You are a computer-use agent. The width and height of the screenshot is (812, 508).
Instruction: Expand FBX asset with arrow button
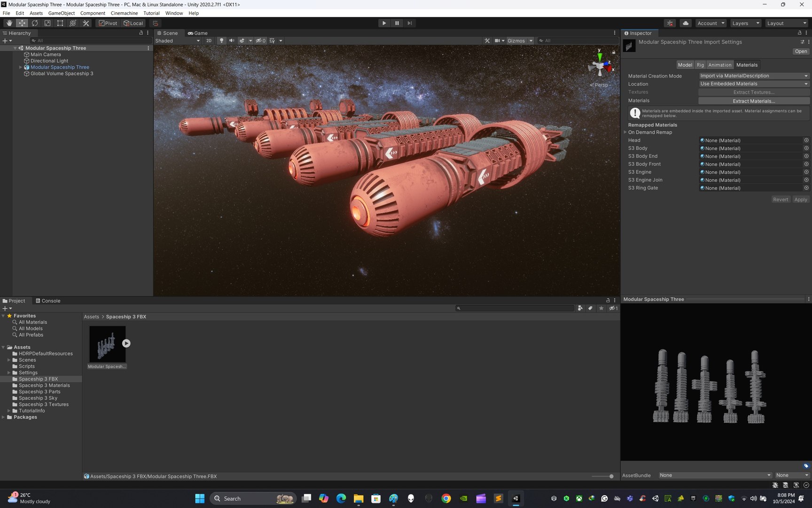pos(126,343)
